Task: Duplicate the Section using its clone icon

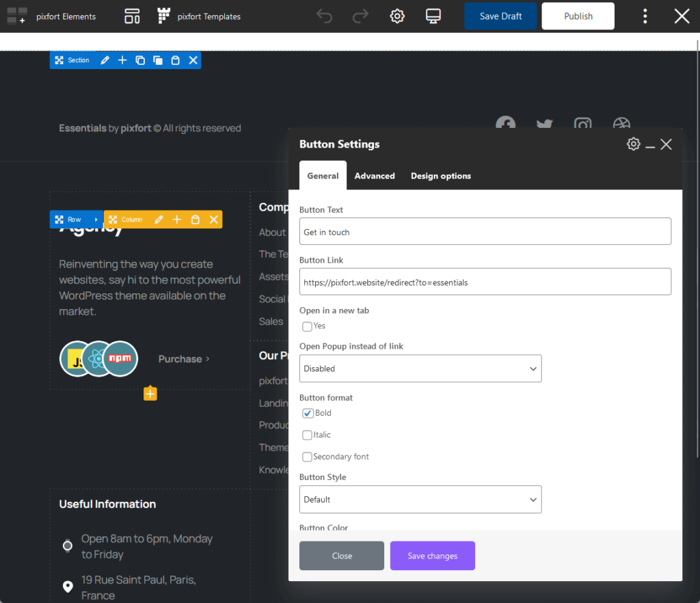Action: point(140,60)
